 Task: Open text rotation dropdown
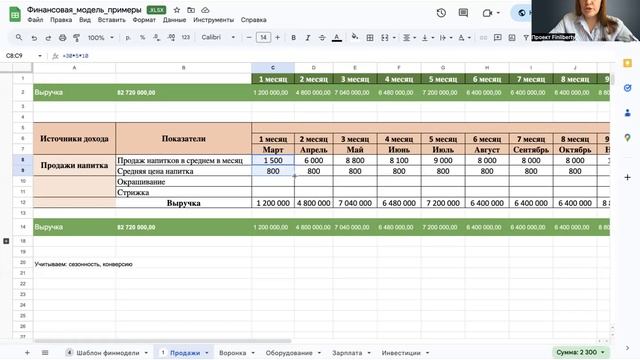click(464, 38)
